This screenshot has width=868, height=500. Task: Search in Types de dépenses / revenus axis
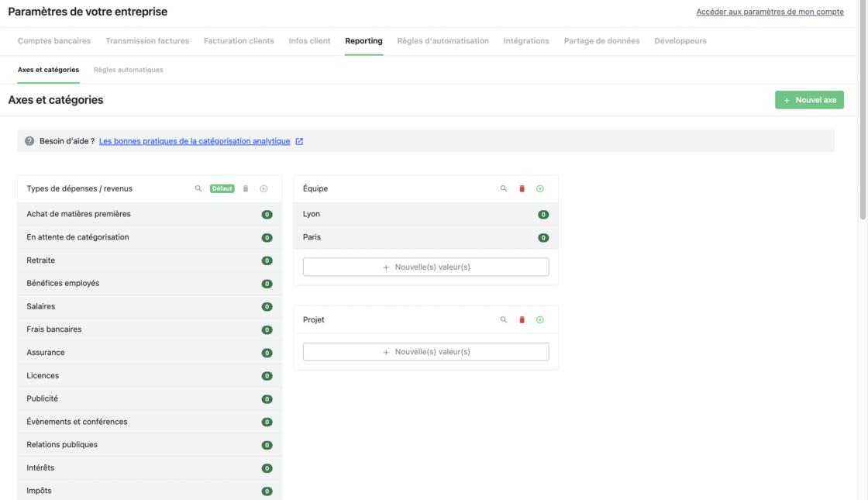[x=198, y=189]
